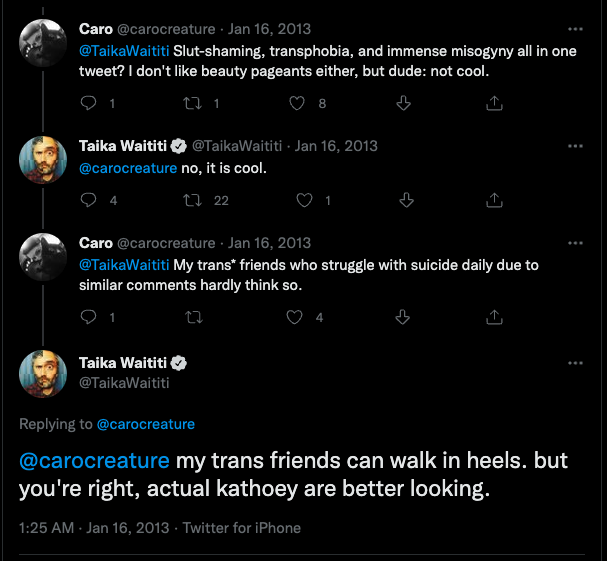The width and height of the screenshot is (607, 561).
Task: Open Taika Waititi's avatar on main tweet
Action: (x=44, y=373)
